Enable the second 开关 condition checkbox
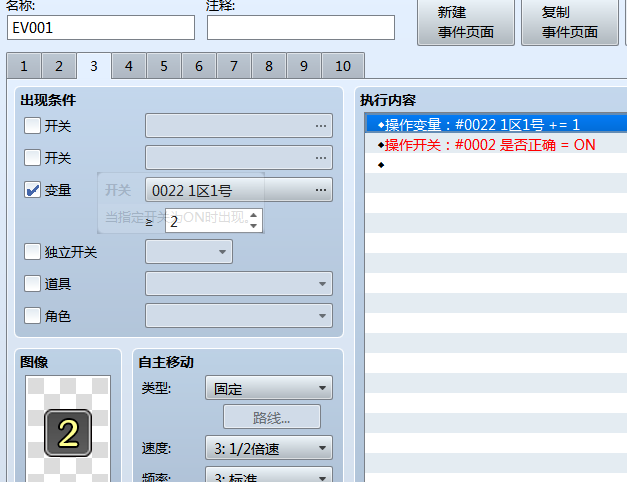 point(32,158)
